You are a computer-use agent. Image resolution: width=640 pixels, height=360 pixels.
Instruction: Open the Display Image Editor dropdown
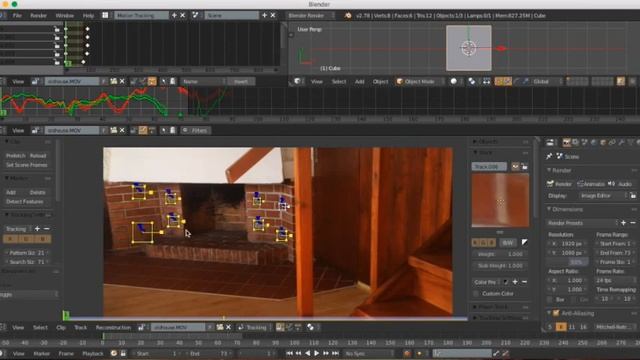602,196
